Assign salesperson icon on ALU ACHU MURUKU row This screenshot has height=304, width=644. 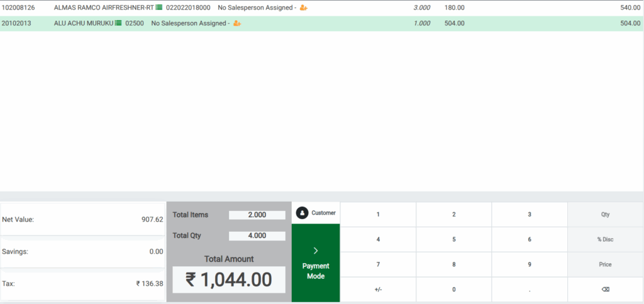tap(237, 23)
